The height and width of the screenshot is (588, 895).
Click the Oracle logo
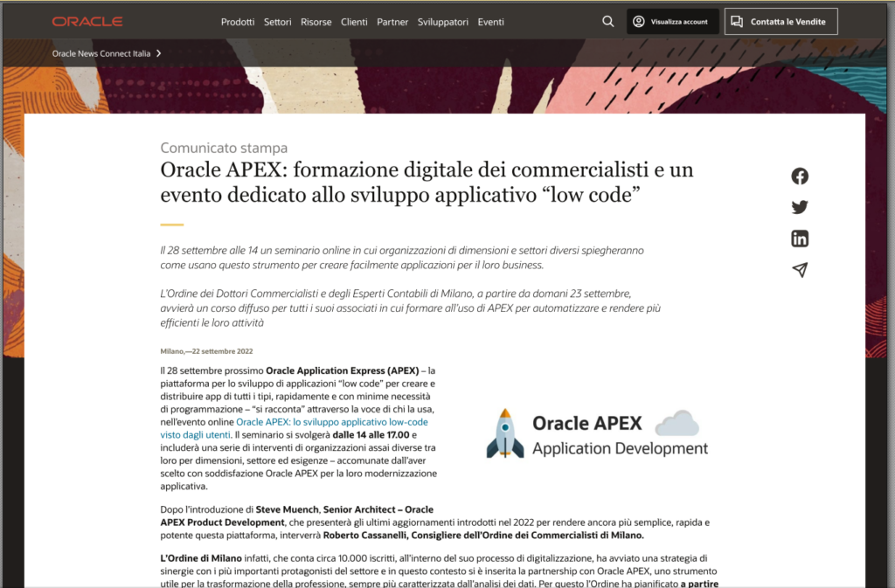pyautogui.click(x=87, y=22)
